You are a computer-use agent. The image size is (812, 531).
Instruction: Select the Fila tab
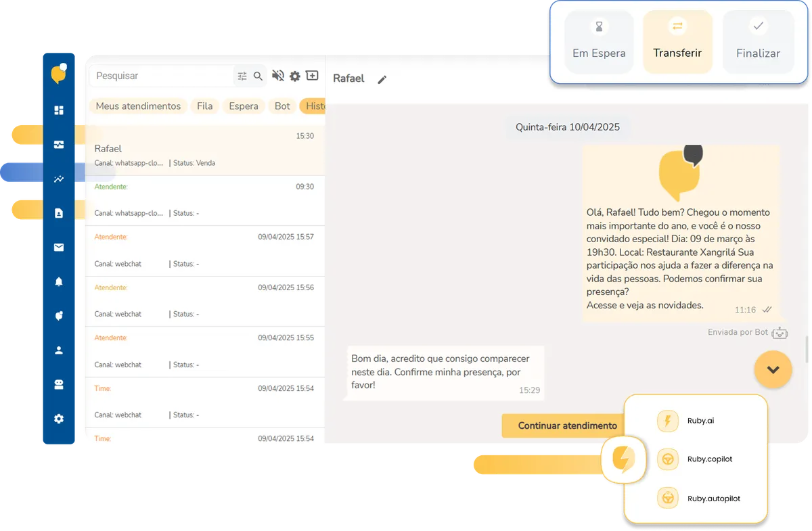(x=205, y=106)
